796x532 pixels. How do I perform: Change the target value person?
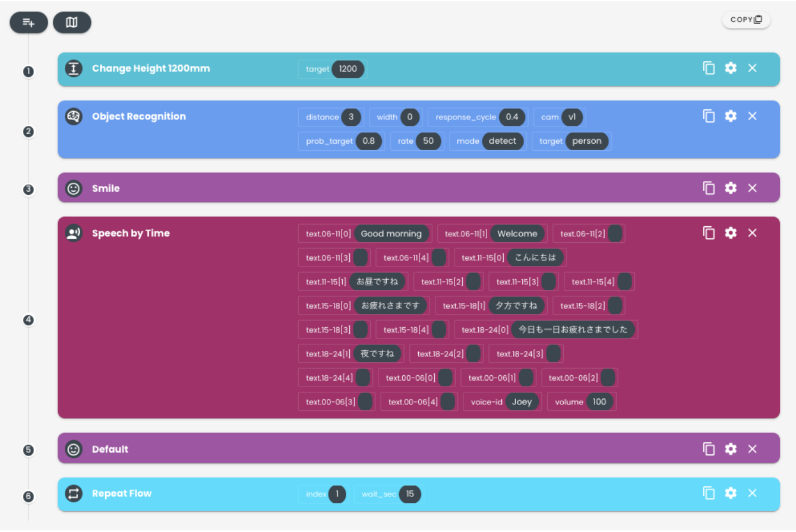pyautogui.click(x=587, y=141)
